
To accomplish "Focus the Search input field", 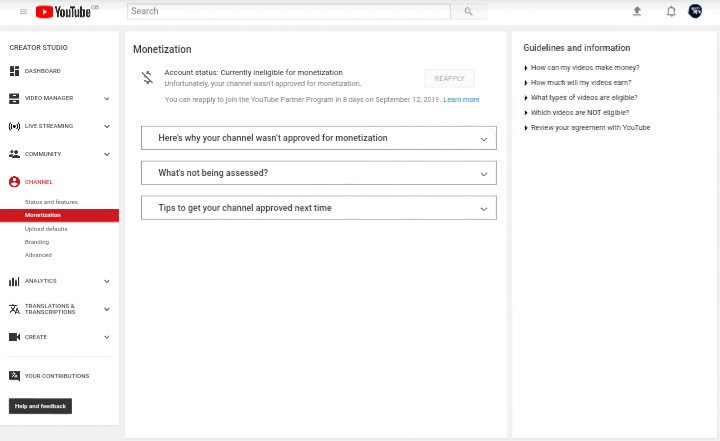I will 289,11.
